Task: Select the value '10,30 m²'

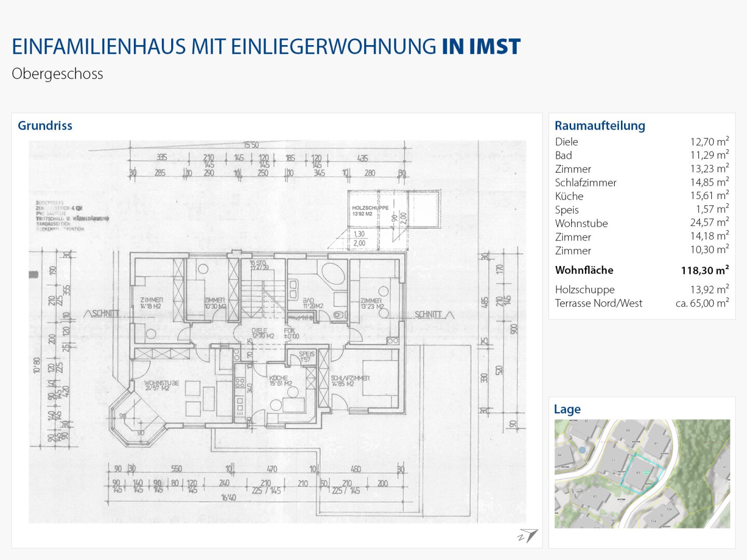Action: click(x=709, y=249)
